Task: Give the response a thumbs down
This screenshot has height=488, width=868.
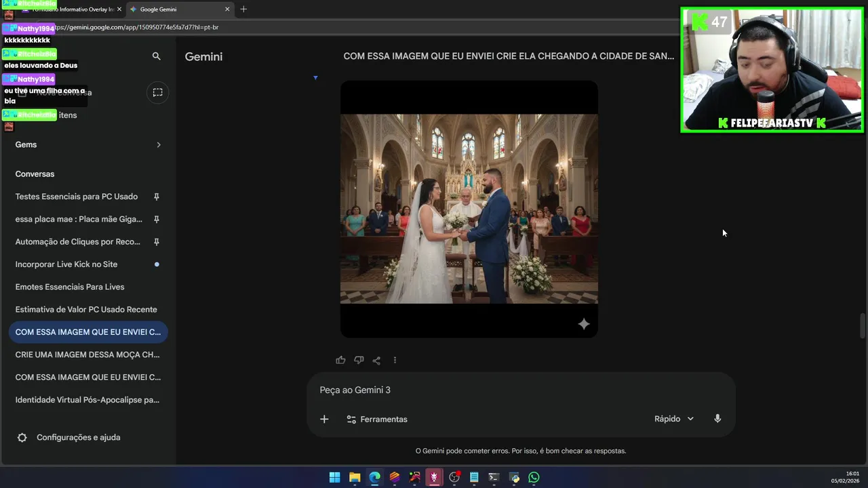Action: [359, 360]
